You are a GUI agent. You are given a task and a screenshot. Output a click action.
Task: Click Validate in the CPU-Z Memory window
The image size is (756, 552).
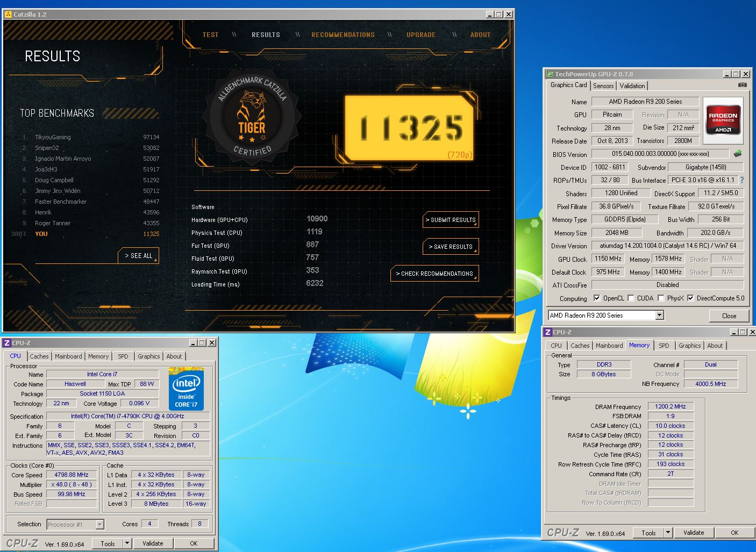pos(694,533)
